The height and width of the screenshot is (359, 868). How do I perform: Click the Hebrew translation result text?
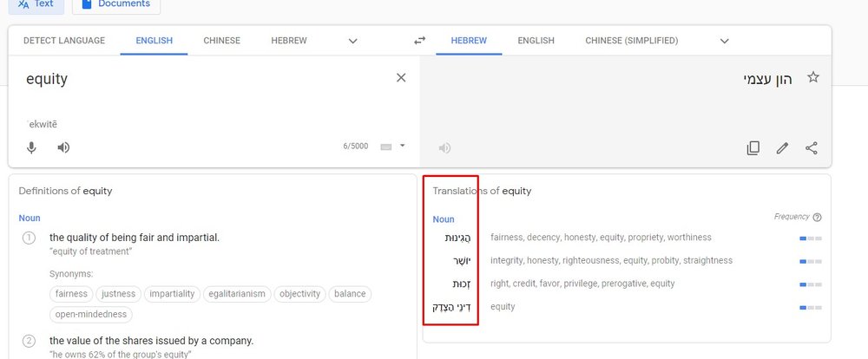pyautogui.click(x=767, y=79)
